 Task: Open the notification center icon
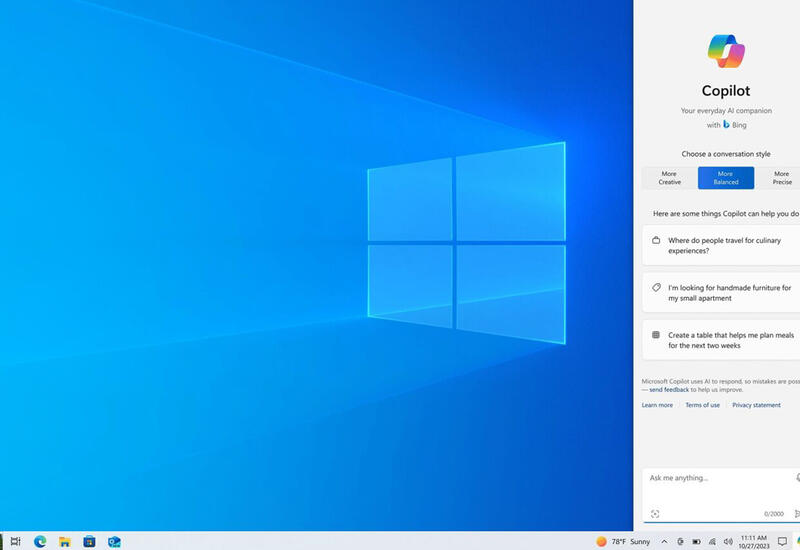(x=782, y=541)
